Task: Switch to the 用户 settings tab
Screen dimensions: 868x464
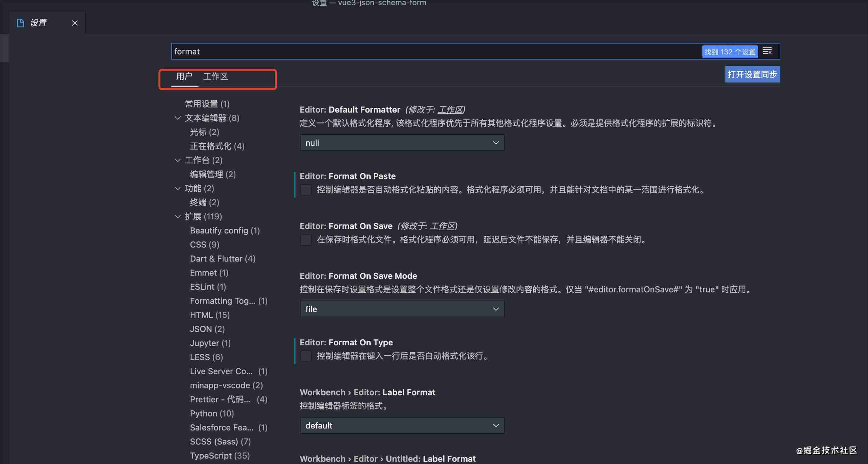Action: 184,76
